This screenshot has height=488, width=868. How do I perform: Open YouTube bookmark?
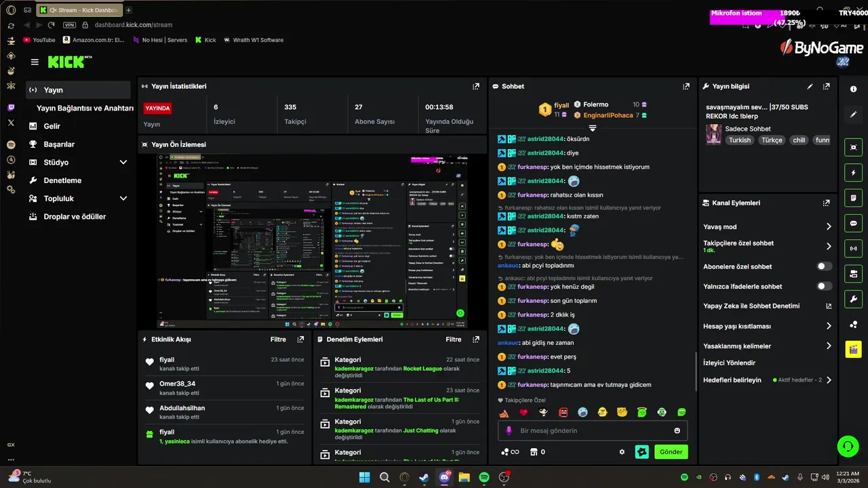click(x=39, y=40)
